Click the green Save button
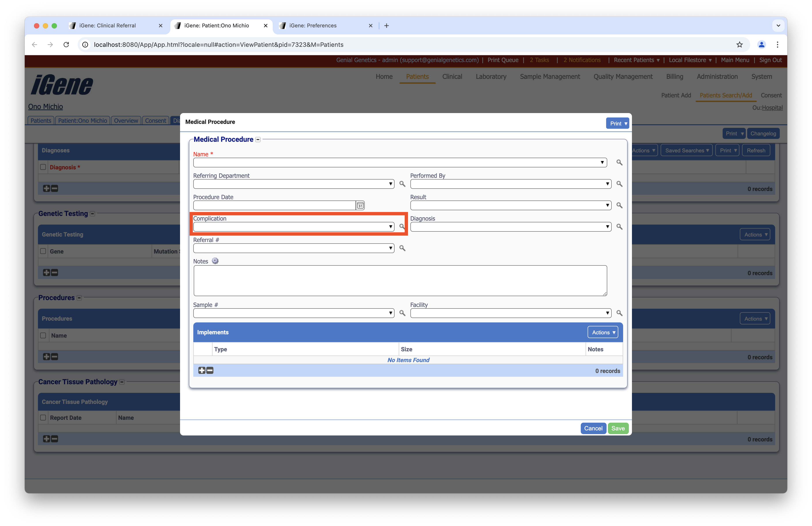This screenshot has width=812, height=526. pyautogui.click(x=618, y=428)
